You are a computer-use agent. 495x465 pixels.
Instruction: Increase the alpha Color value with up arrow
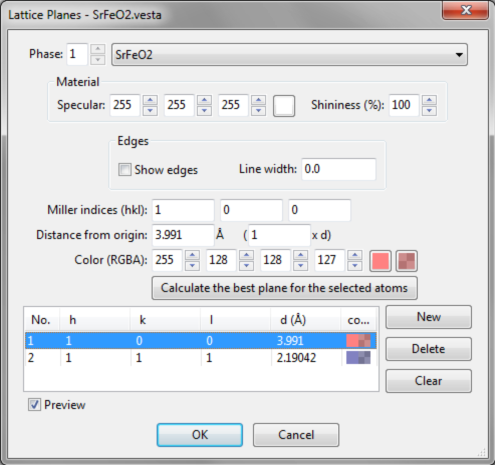355,255
